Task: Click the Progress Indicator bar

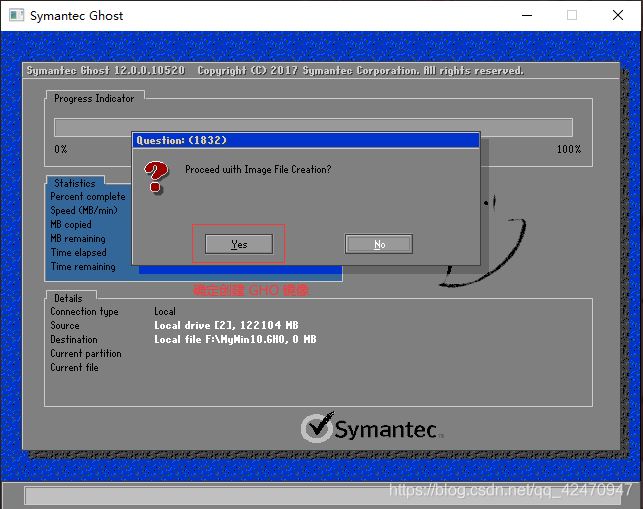Action: click(x=313, y=128)
